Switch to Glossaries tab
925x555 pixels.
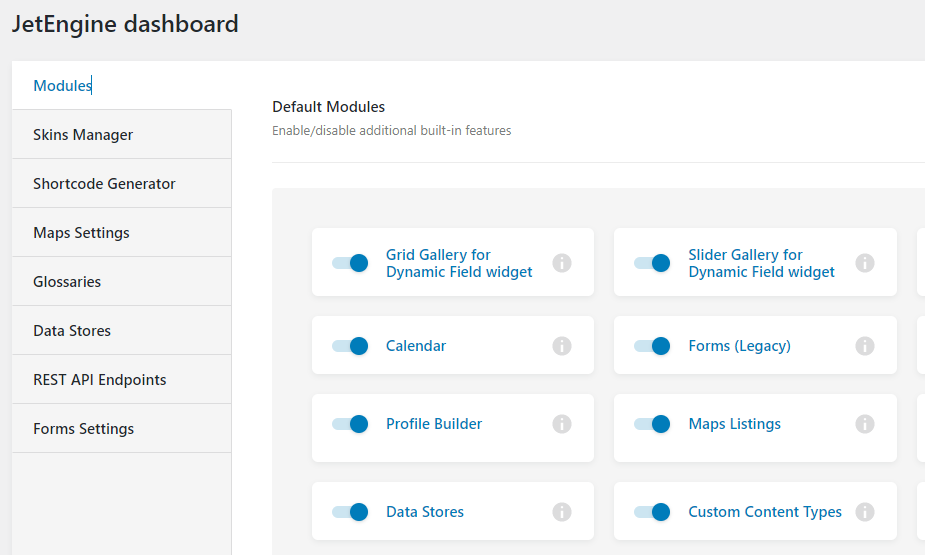tap(122, 281)
